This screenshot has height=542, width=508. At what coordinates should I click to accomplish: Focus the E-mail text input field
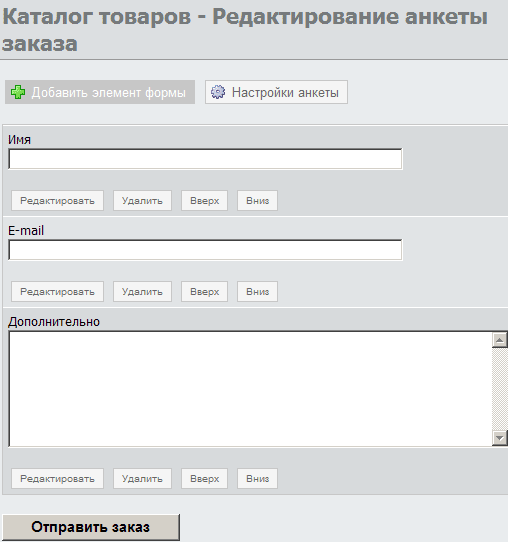(205, 250)
